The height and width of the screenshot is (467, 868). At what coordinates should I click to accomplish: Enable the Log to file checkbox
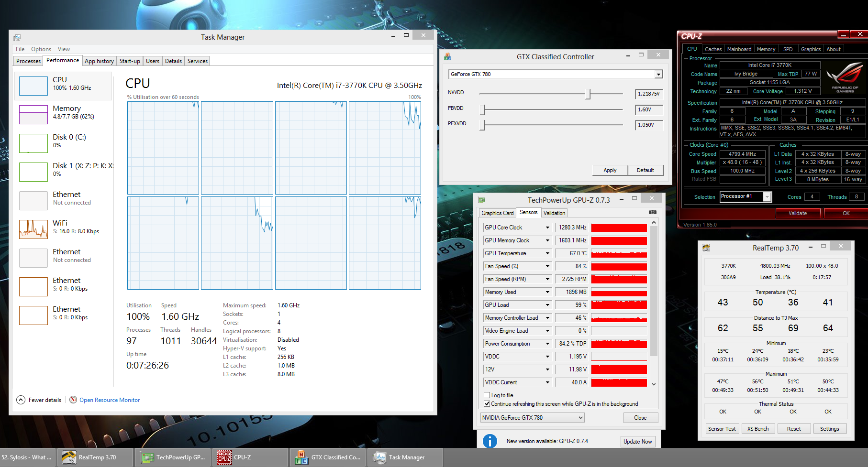point(487,395)
